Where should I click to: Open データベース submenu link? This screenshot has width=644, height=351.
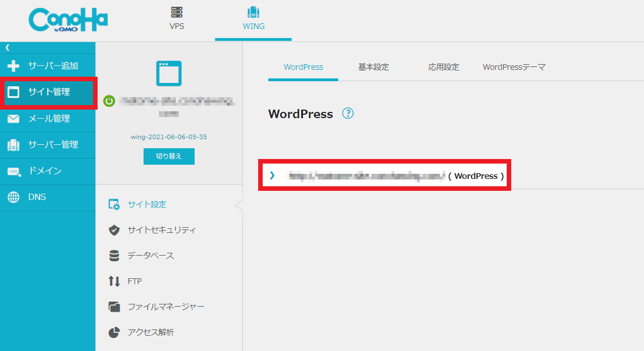[150, 256]
